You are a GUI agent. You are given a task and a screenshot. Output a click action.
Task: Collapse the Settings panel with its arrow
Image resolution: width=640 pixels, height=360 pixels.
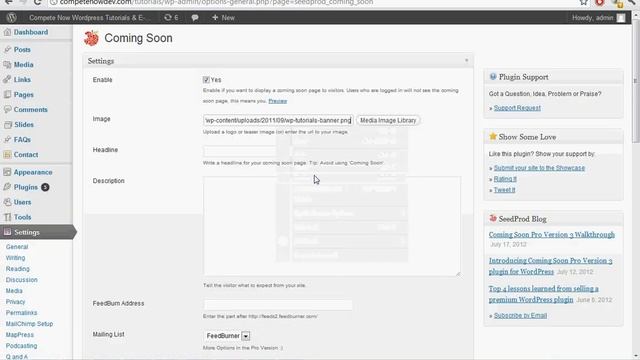coord(467,60)
